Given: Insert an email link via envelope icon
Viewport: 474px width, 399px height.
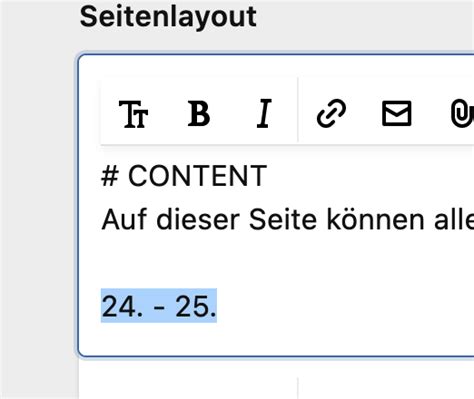Looking at the screenshot, I should (x=396, y=113).
